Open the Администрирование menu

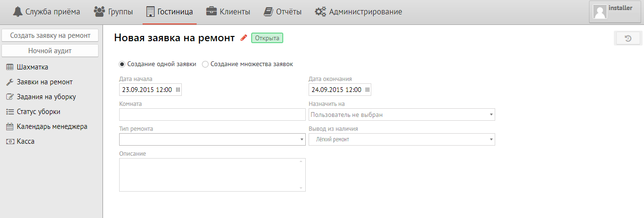(358, 12)
